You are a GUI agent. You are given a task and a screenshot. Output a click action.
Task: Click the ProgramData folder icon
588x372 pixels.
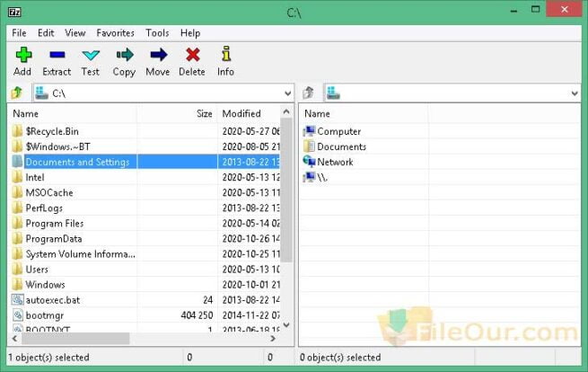pos(17,239)
